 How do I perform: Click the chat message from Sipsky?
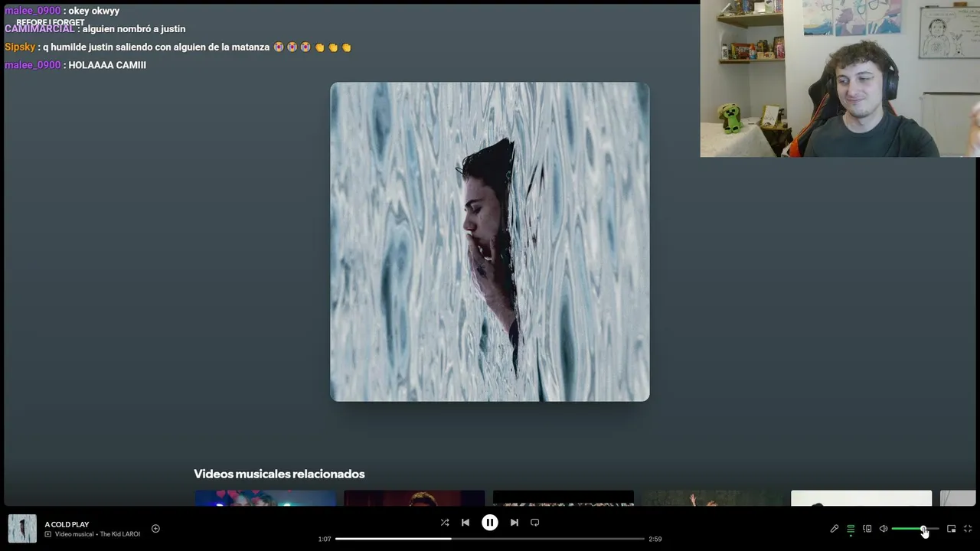[x=178, y=47]
